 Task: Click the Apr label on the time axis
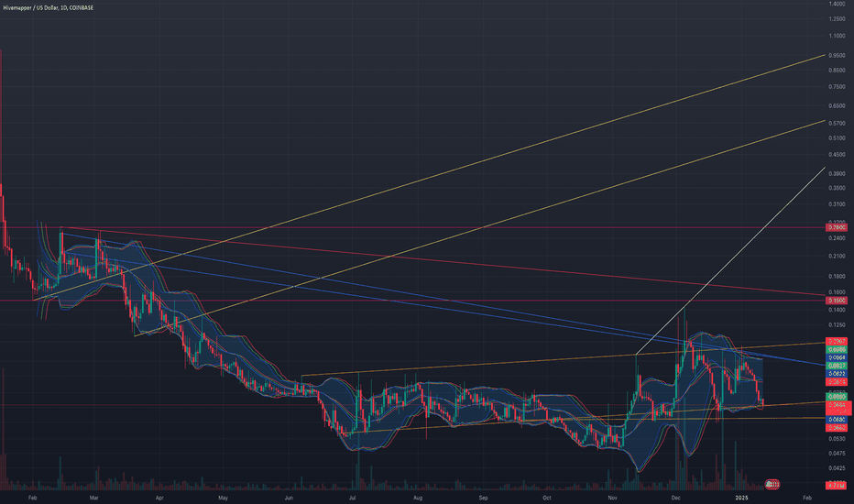pos(159,498)
